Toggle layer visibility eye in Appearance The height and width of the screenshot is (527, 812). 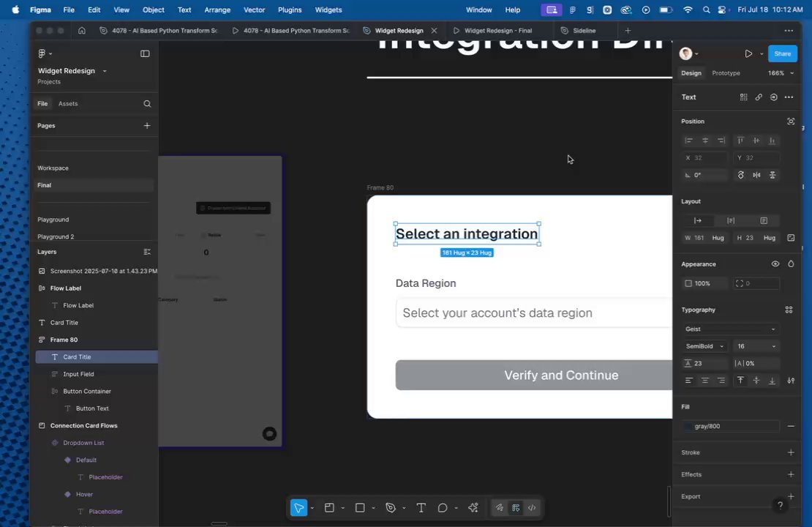click(x=775, y=263)
